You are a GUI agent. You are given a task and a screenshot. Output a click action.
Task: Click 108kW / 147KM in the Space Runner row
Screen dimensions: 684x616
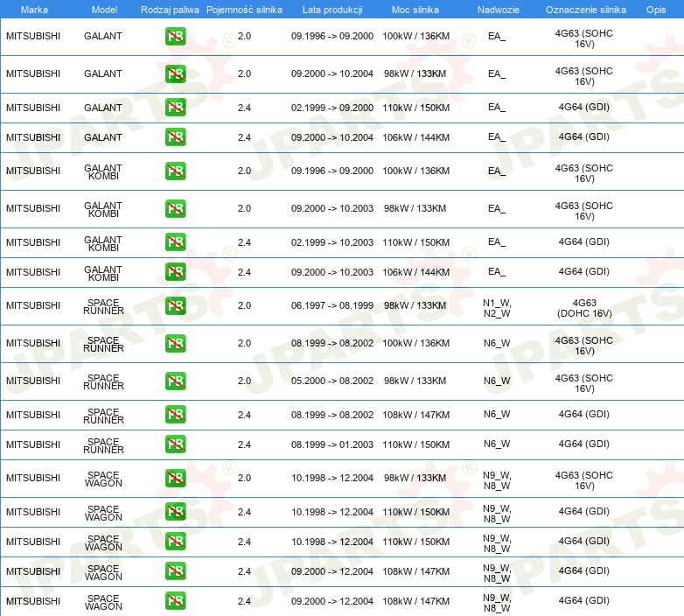[x=415, y=415]
